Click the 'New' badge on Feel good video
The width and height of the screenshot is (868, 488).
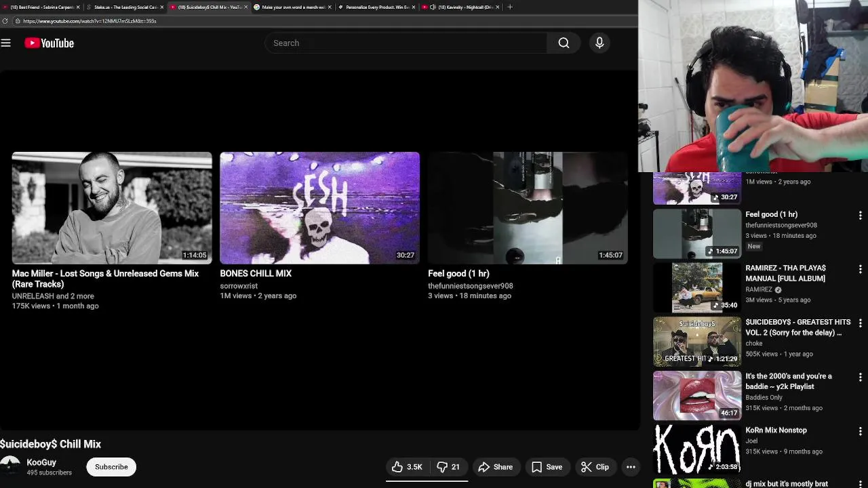754,246
